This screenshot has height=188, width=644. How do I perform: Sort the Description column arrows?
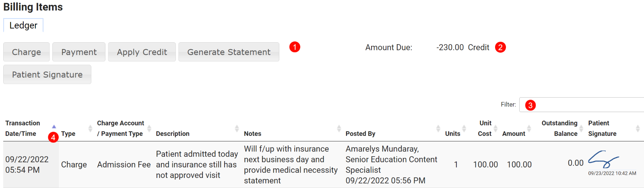pyautogui.click(x=237, y=129)
